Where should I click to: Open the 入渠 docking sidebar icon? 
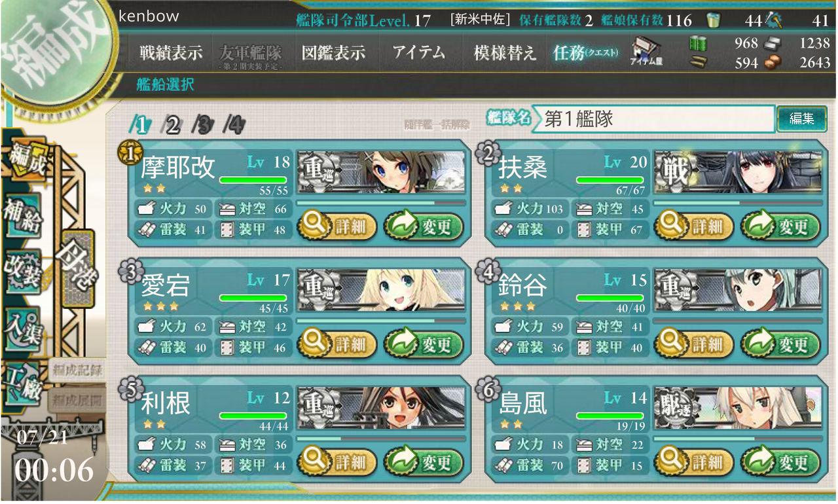[23, 328]
